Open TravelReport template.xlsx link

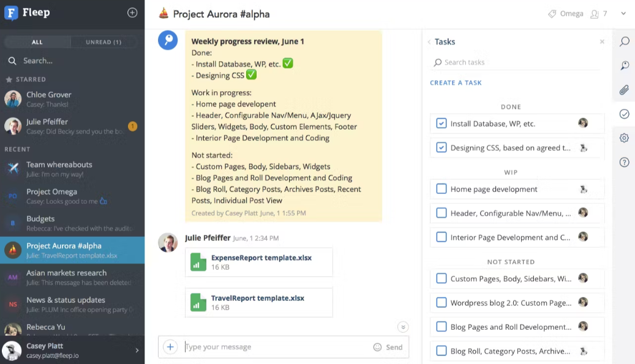point(258,298)
